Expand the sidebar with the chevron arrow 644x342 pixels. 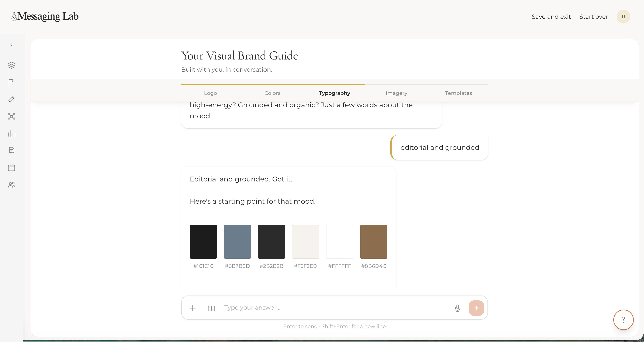(11, 45)
